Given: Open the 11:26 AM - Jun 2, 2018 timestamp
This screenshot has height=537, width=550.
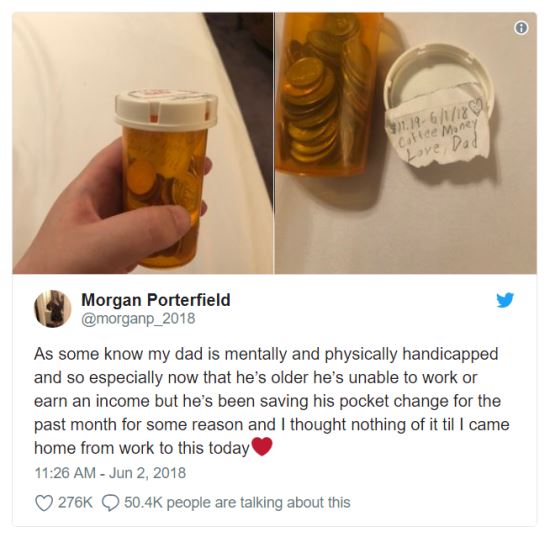Looking at the screenshot, I should coord(110,473).
